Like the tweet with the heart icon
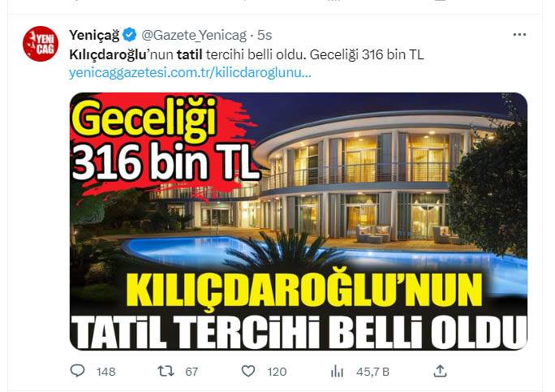The image size is (555, 392). point(248,371)
